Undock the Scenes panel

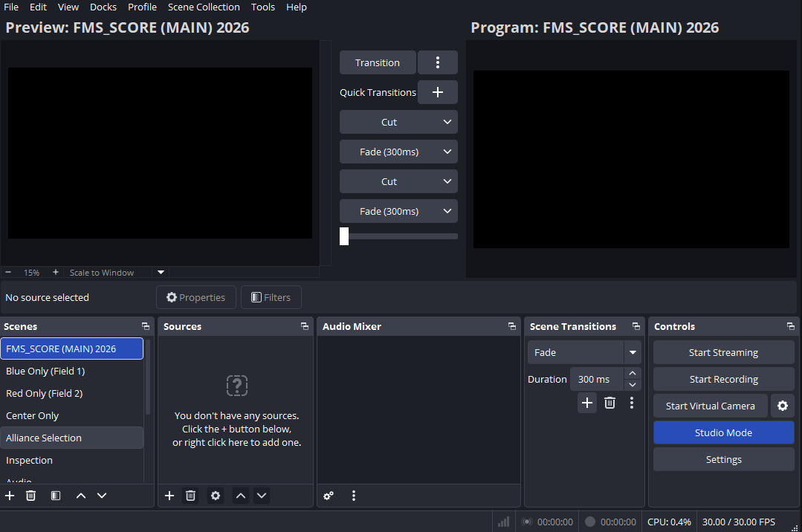[x=146, y=326]
